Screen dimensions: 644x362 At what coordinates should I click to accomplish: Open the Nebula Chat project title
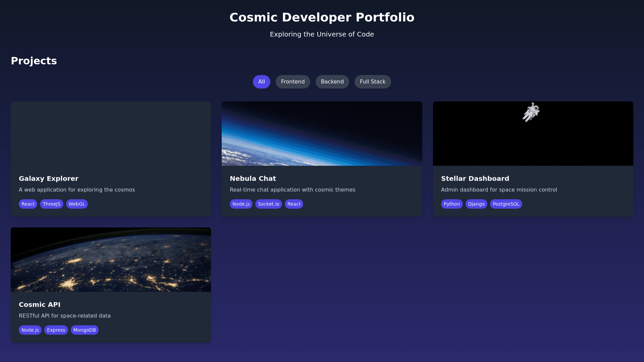point(253,179)
